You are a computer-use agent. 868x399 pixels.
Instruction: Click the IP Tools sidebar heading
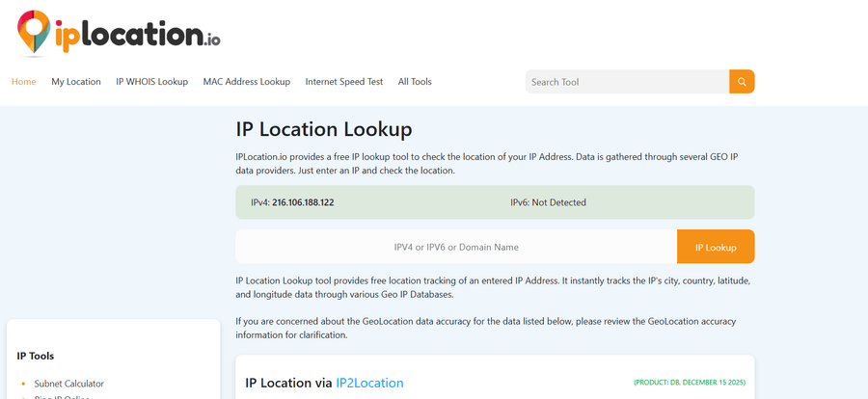tap(36, 356)
